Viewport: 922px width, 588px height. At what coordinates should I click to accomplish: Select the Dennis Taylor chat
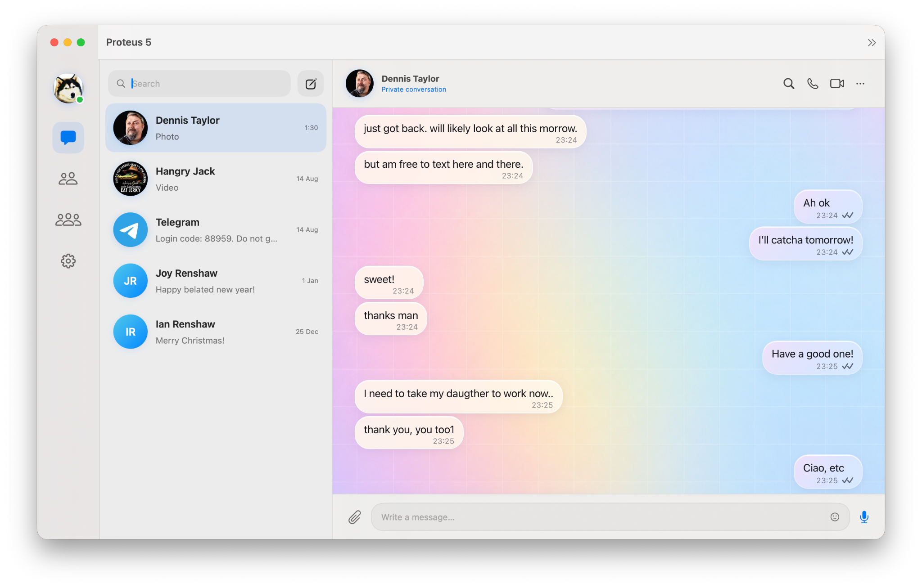pos(216,128)
